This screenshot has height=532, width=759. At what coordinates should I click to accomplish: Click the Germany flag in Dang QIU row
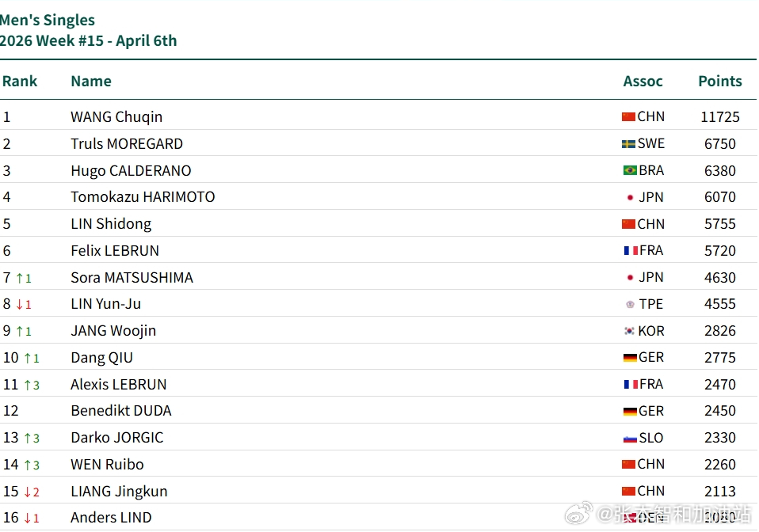[630, 358]
